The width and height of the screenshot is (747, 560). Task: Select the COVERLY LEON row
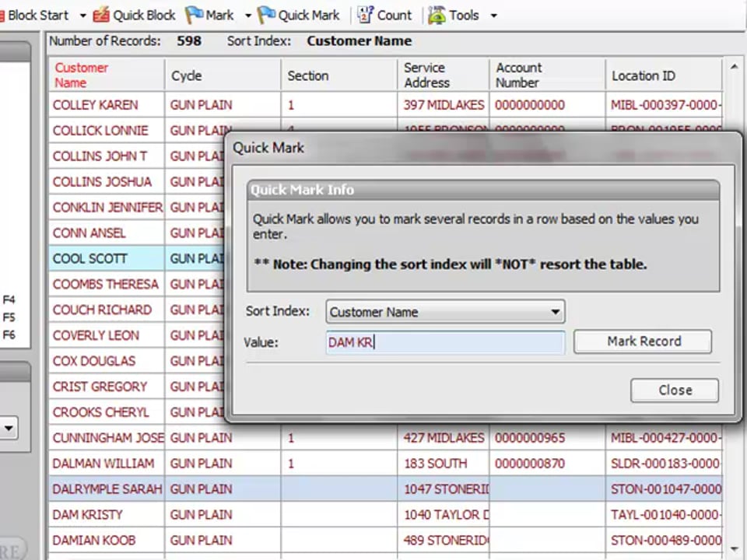136,336
